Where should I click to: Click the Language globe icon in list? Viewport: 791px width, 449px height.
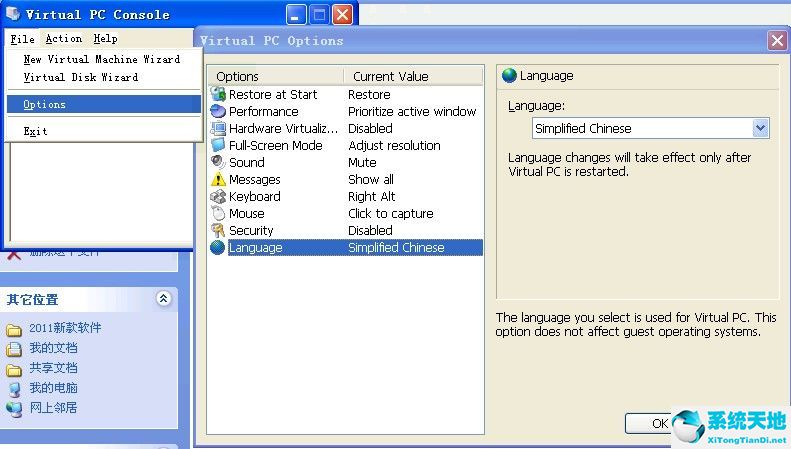(218, 247)
